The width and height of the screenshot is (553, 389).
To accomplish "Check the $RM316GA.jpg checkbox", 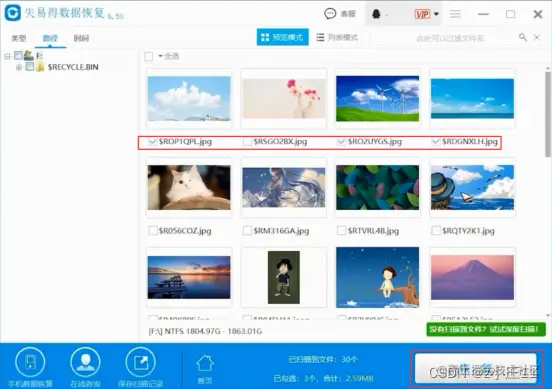I will pyautogui.click(x=247, y=231).
